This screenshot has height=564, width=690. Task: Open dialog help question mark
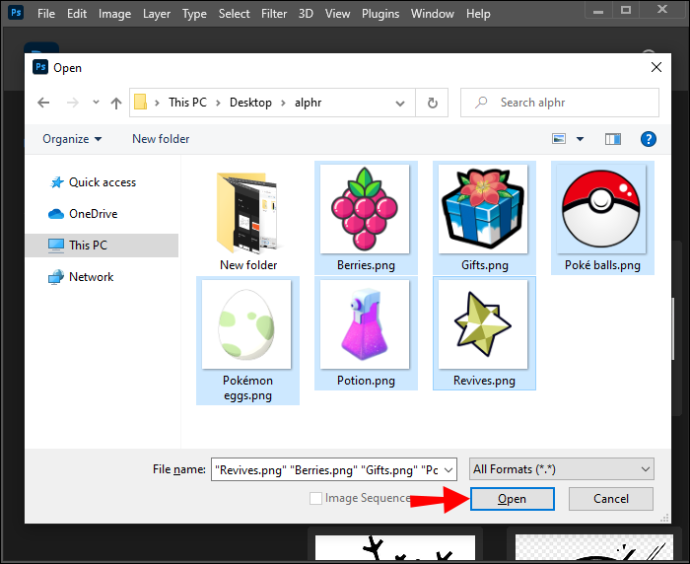(x=648, y=139)
